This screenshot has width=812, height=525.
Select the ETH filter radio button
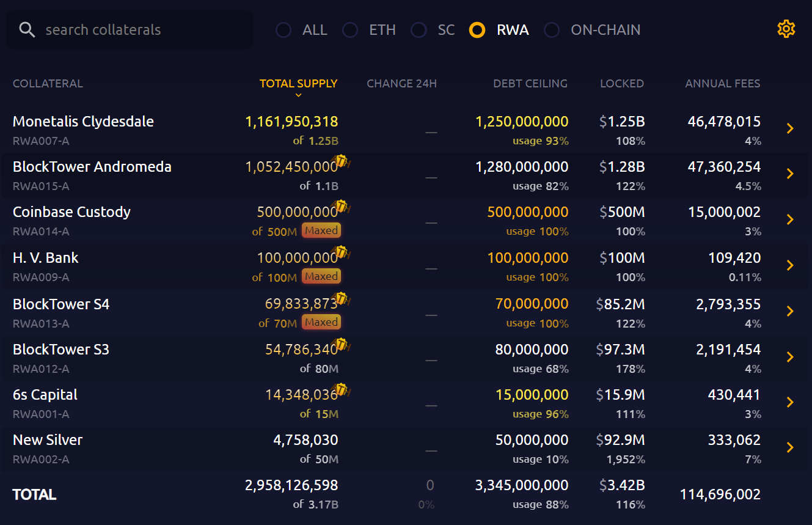(x=350, y=30)
